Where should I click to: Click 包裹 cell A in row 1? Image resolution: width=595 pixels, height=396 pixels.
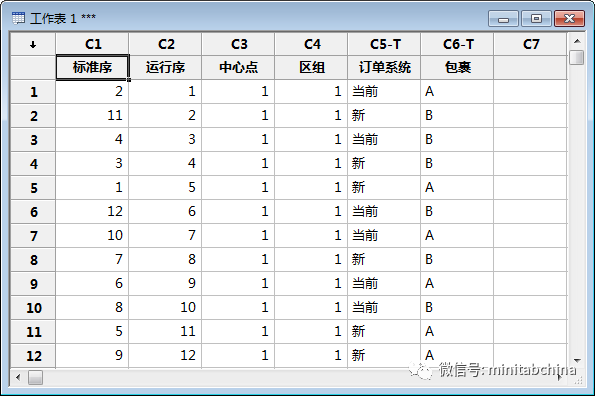tap(457, 91)
